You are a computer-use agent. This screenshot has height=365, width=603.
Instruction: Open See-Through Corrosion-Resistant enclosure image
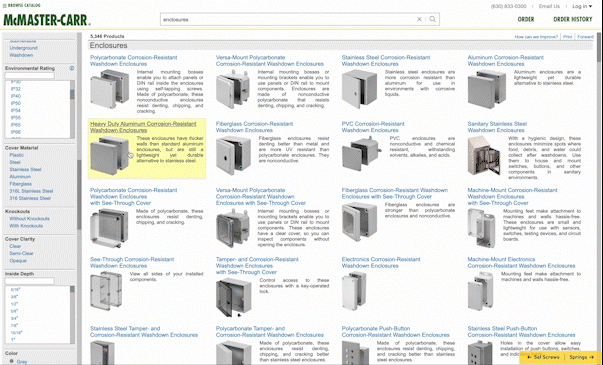tap(106, 291)
